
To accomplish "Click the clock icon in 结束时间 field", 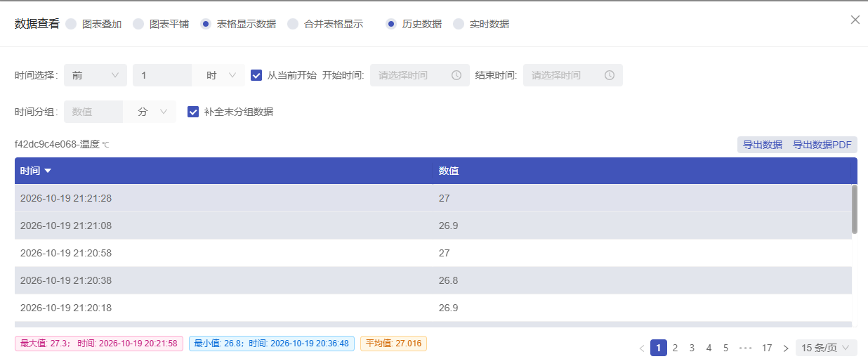I will [610, 75].
